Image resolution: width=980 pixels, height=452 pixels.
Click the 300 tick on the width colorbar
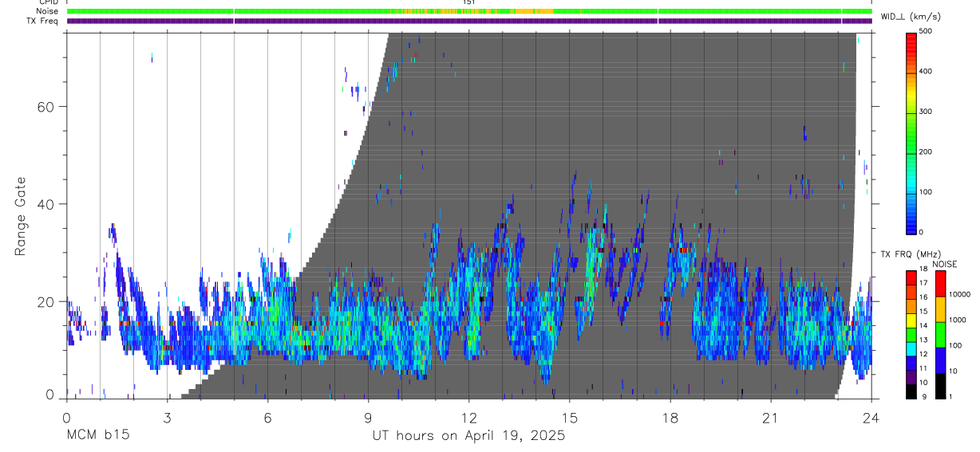pos(926,112)
